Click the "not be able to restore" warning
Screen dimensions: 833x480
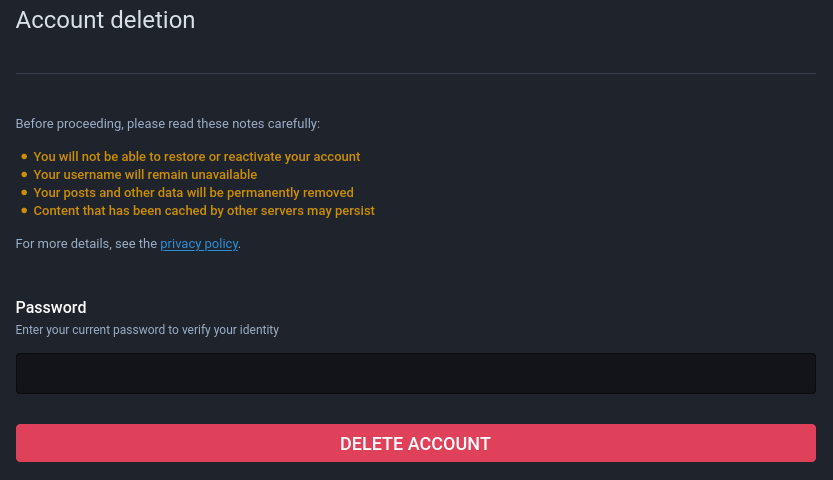[197, 157]
